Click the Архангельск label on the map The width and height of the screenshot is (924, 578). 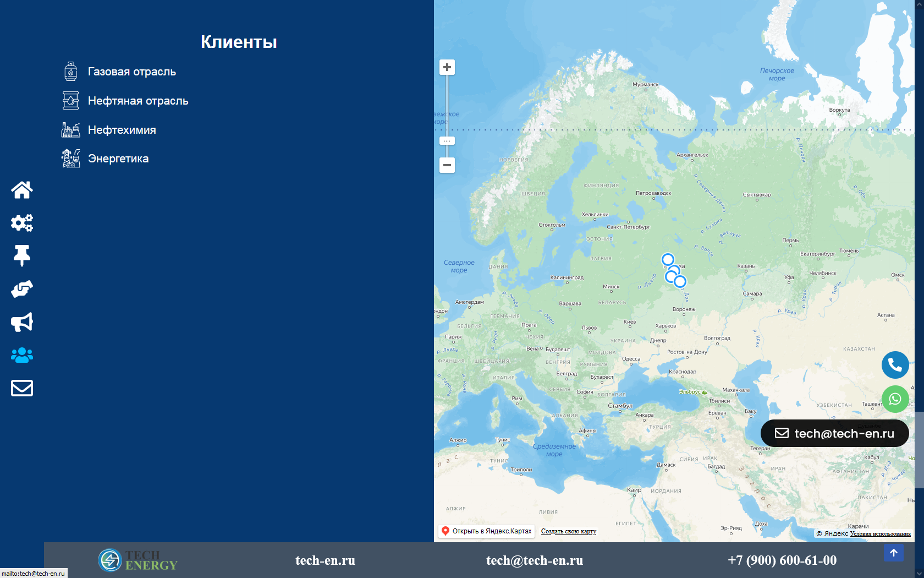[x=692, y=155]
